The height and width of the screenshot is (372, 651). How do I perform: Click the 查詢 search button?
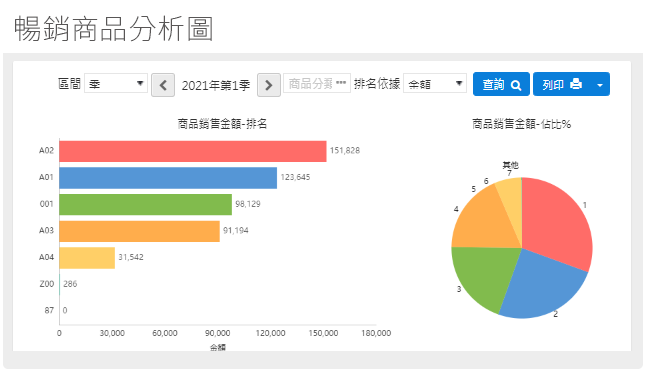click(501, 84)
